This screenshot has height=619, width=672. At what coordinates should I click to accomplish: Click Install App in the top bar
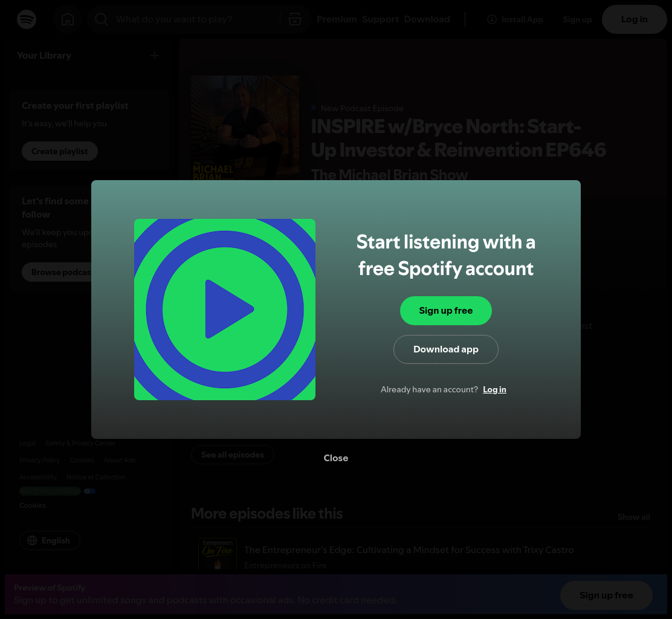(515, 19)
